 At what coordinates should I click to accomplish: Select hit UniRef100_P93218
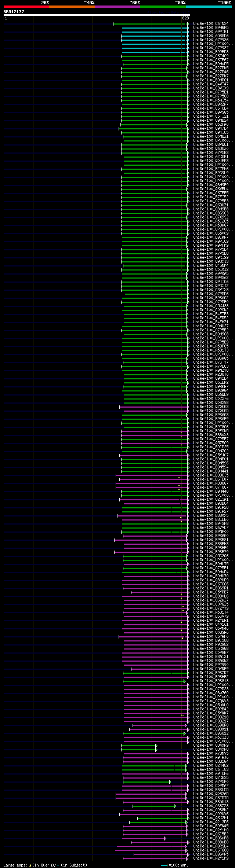tap(211, 717)
